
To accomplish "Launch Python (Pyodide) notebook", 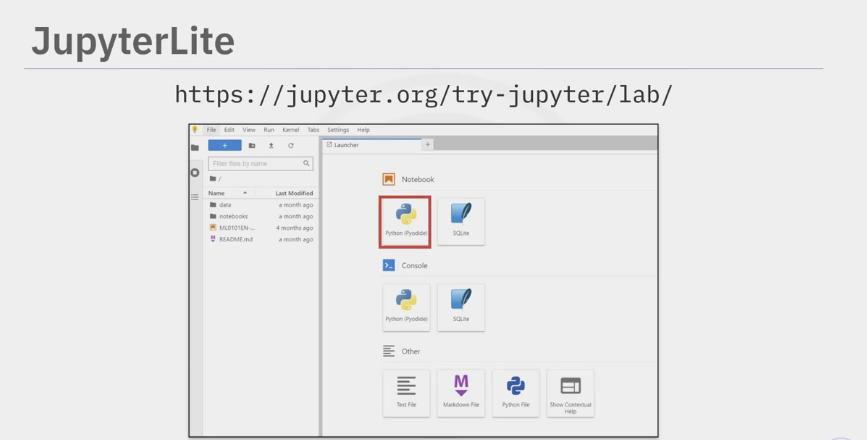I will [x=405, y=221].
